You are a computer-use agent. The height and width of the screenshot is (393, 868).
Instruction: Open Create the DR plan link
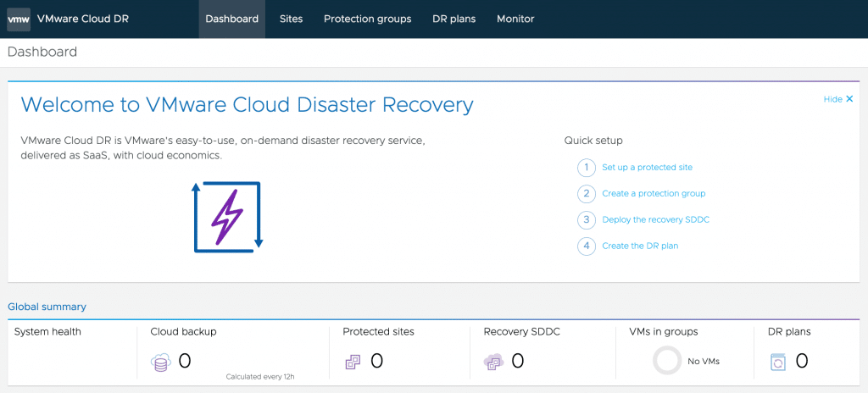(x=640, y=246)
